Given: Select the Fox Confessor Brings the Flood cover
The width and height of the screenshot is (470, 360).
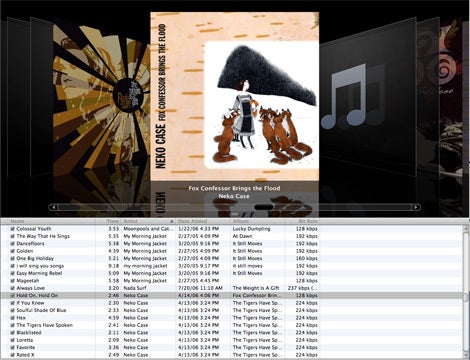Looking at the screenshot, I should tap(235, 97).
